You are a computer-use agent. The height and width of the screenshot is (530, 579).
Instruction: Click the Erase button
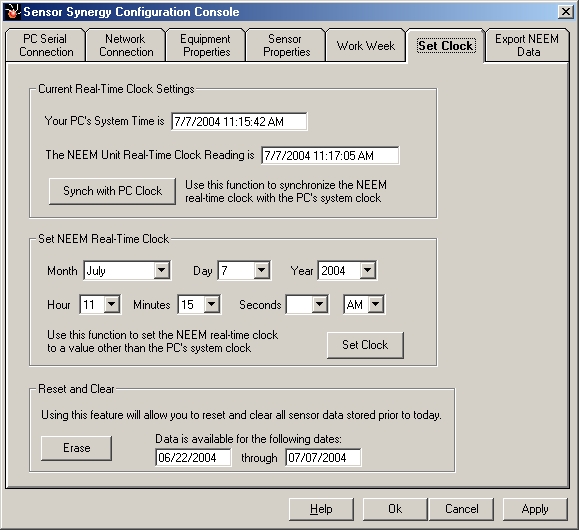click(x=76, y=448)
